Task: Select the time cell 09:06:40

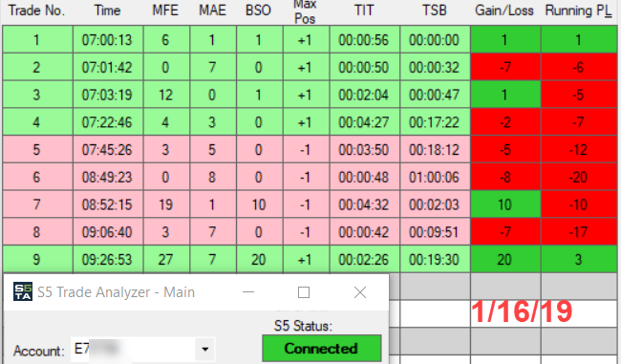Action: (107, 232)
